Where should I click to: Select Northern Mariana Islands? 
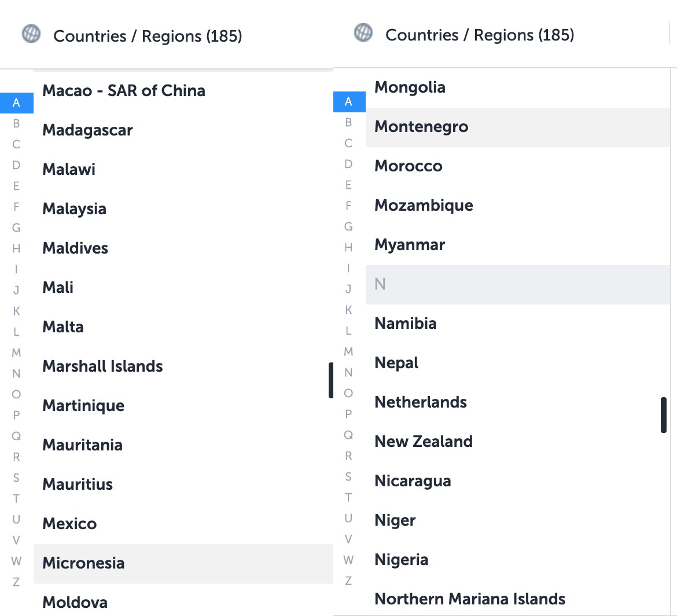pos(470,599)
